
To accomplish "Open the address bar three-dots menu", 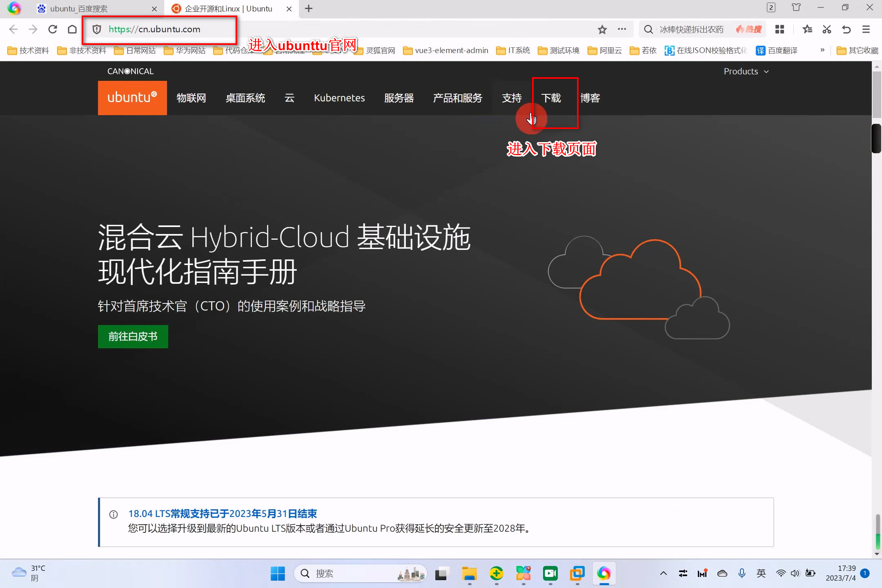I will click(622, 29).
